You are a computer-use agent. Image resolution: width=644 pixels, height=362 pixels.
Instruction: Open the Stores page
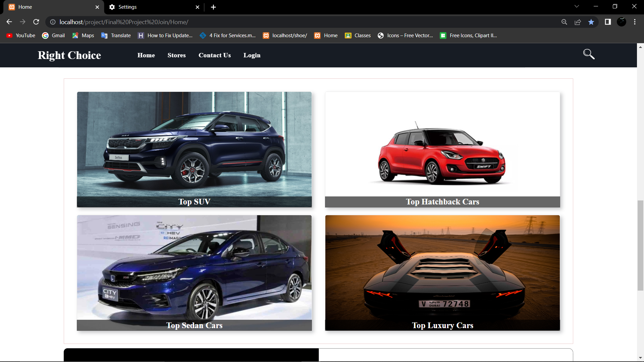[176, 55]
